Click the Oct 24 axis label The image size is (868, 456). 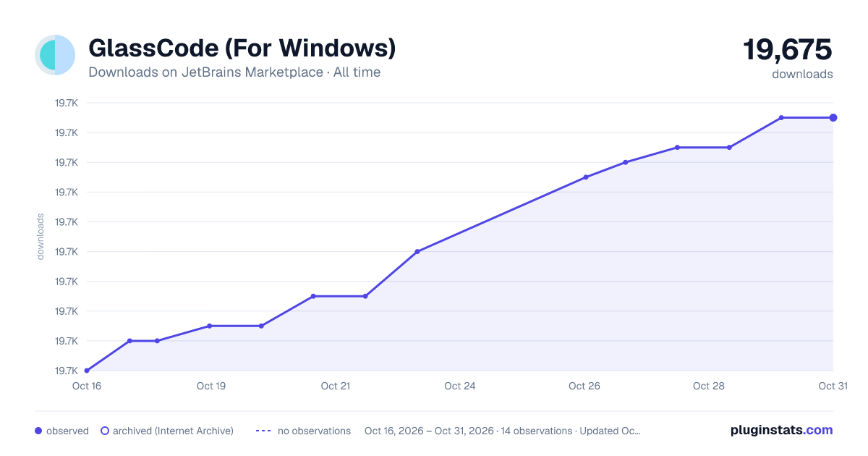460,386
